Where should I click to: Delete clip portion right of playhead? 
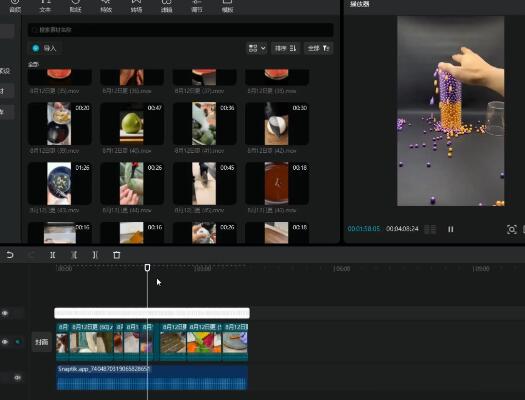pos(95,255)
